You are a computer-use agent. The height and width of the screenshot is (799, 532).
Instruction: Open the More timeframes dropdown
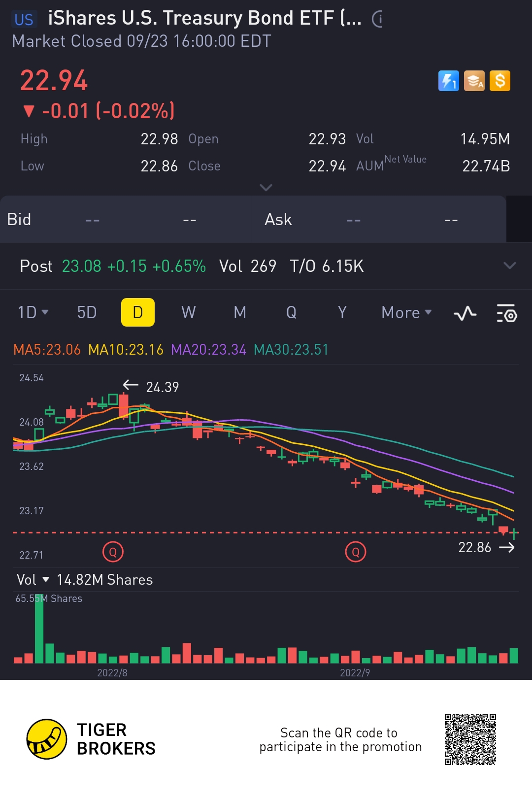click(x=406, y=312)
